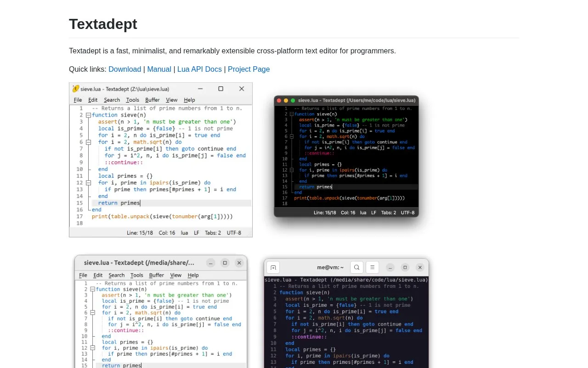Click the green zoom dot on macOS window

point(293,100)
